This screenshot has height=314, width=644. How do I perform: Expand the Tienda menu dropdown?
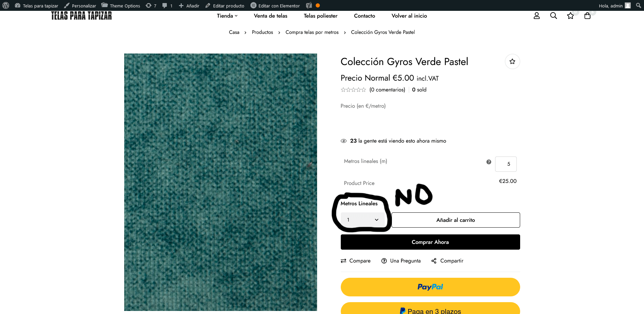point(227,16)
